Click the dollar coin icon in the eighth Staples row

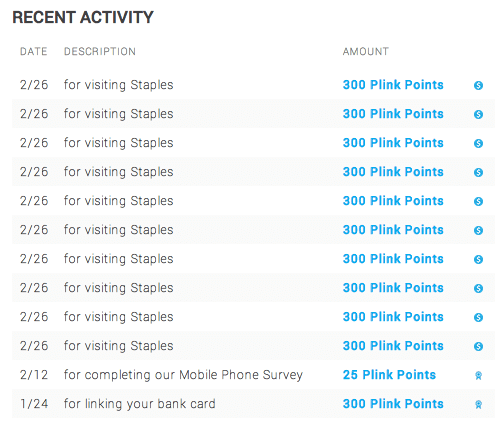[478, 288]
